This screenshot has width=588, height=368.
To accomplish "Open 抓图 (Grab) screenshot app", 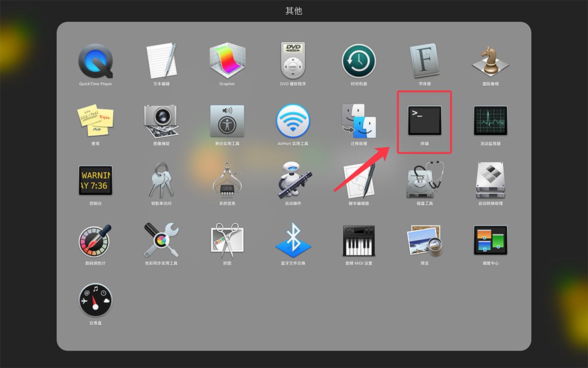I will pos(227,240).
